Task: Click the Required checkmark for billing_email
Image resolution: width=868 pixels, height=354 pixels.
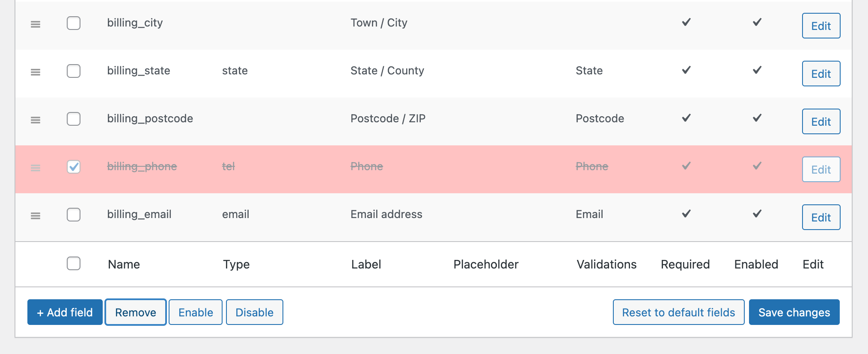Action: pos(685,214)
